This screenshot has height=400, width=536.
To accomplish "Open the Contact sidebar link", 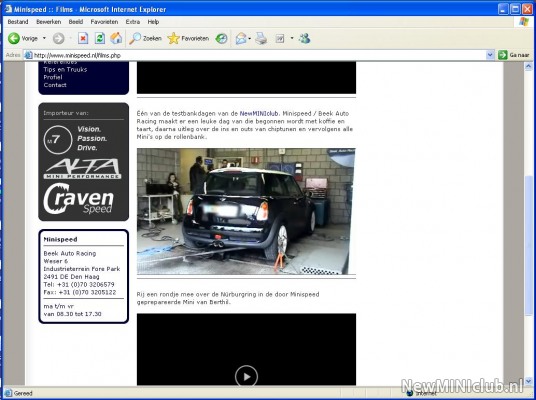I will pos(55,85).
